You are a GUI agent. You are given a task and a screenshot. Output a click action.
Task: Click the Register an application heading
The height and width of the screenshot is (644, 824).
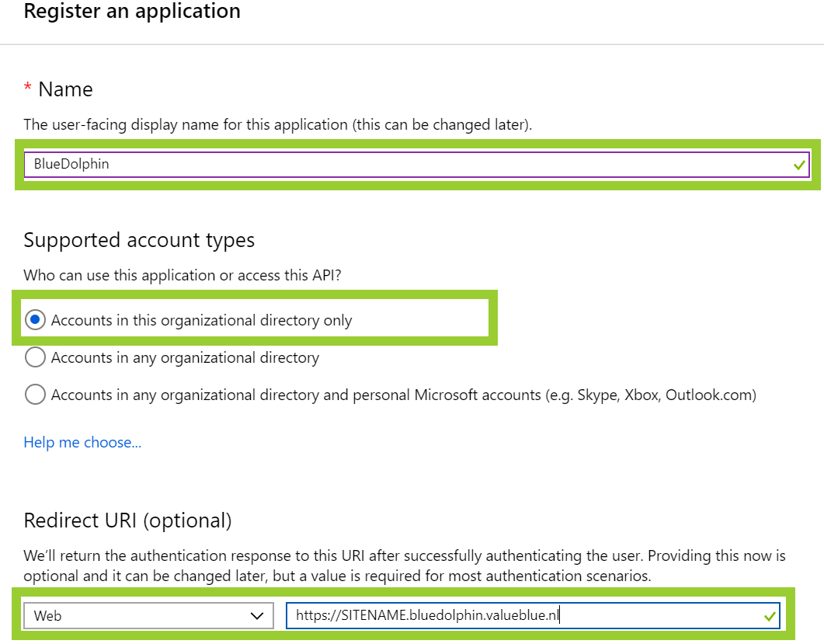132,11
